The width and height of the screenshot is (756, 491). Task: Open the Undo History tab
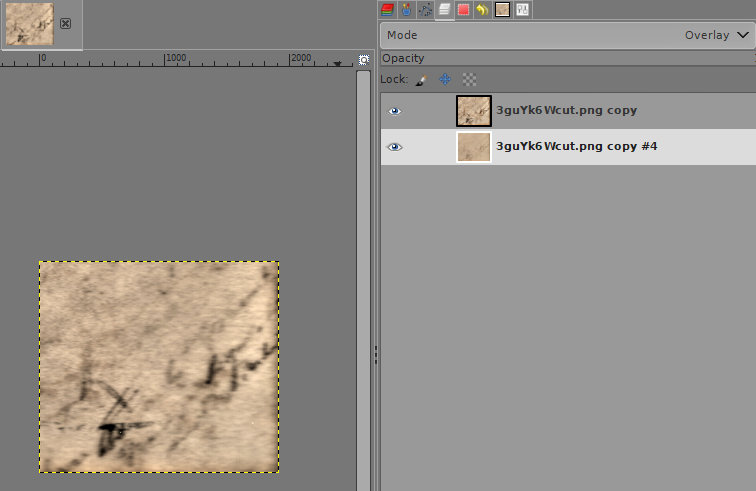483,10
